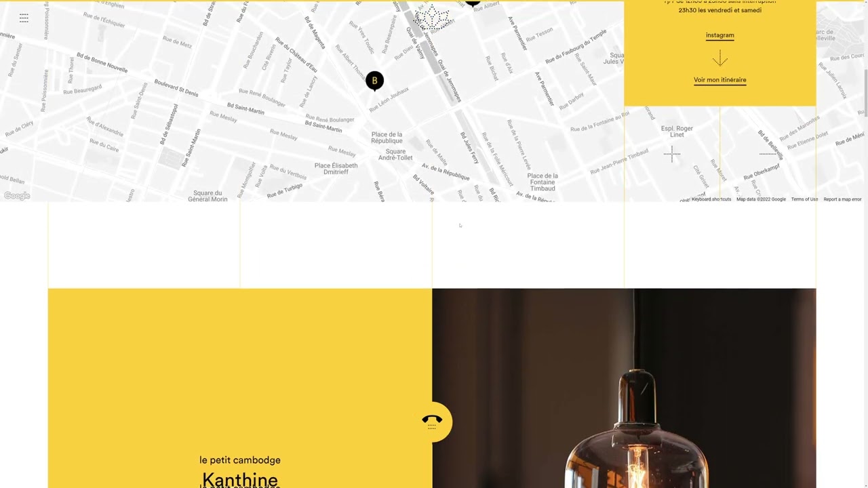Open the instagram link

point(719,35)
